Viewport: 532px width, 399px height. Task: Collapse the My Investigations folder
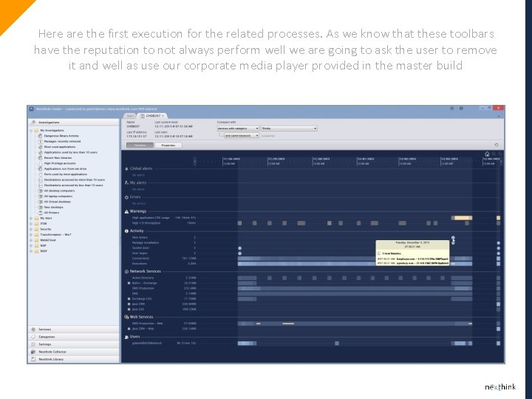click(31, 130)
